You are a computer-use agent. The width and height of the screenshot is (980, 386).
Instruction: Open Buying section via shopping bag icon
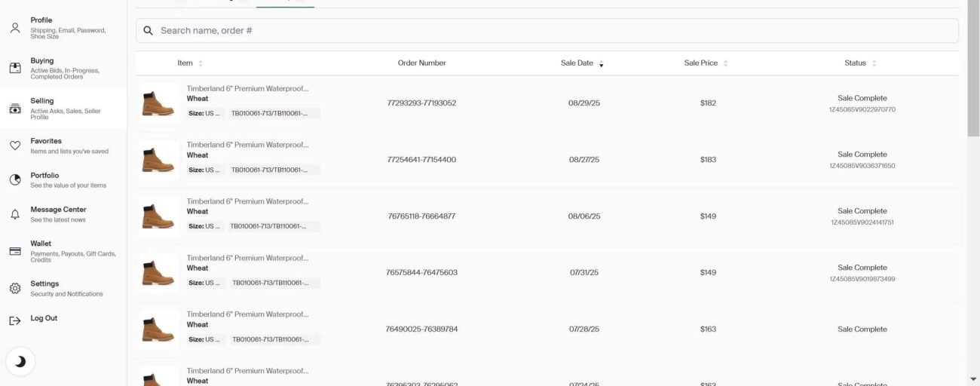point(15,68)
